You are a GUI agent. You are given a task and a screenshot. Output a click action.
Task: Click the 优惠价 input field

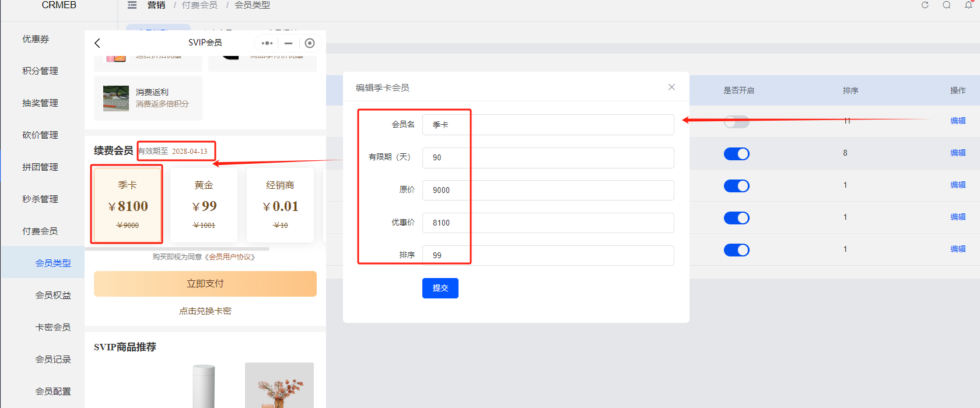click(548, 223)
